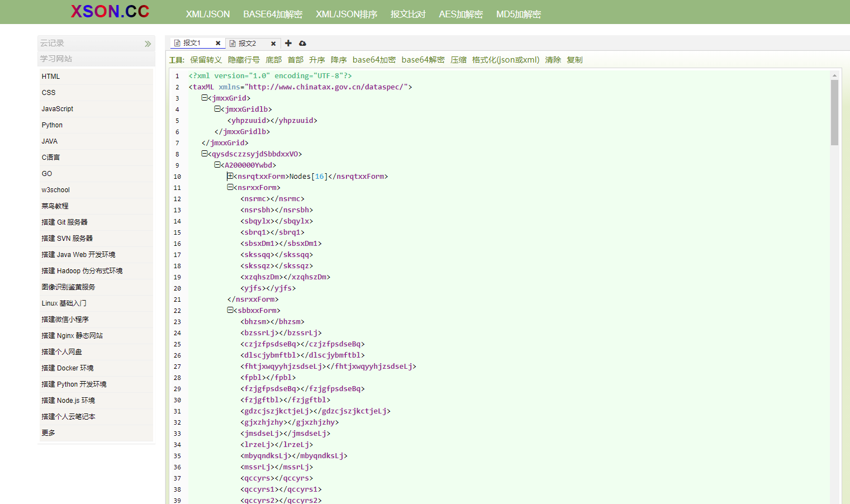This screenshot has height=504, width=850.
Task: Add a new message tab with plus icon
Action: pos(288,43)
